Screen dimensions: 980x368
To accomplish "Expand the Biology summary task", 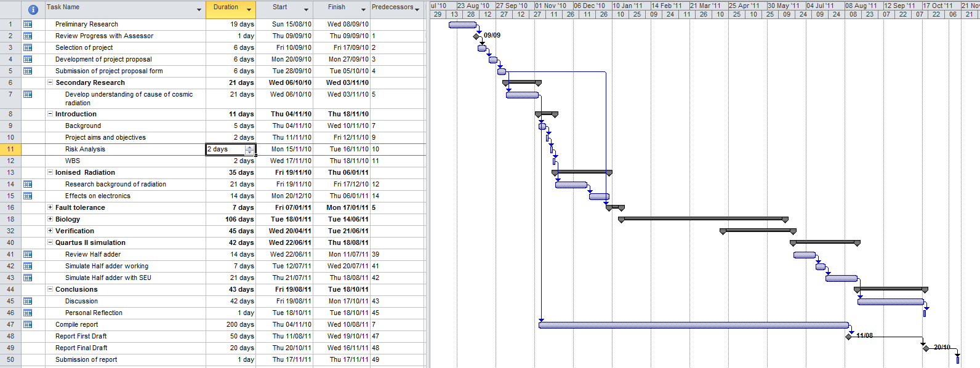I will (50, 219).
